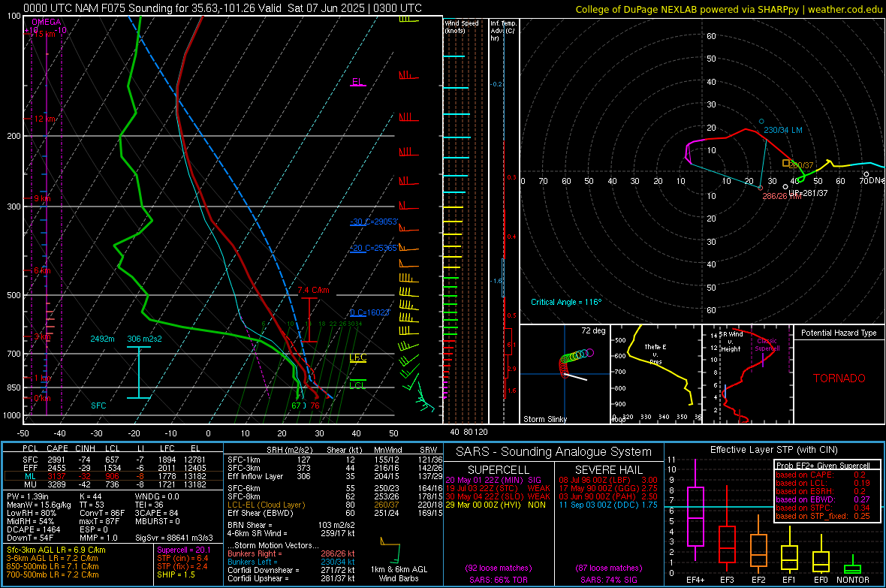Click the '0 C=16023' height label

369,312
